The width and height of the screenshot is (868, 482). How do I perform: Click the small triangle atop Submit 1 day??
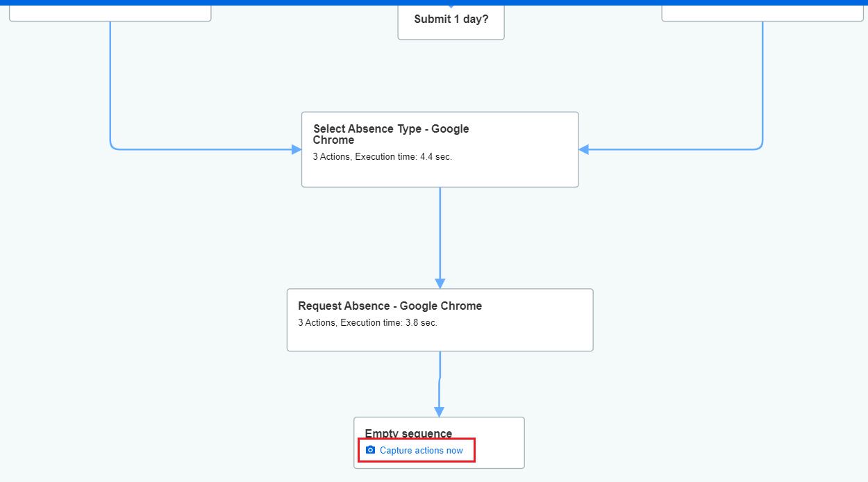pyautogui.click(x=451, y=7)
